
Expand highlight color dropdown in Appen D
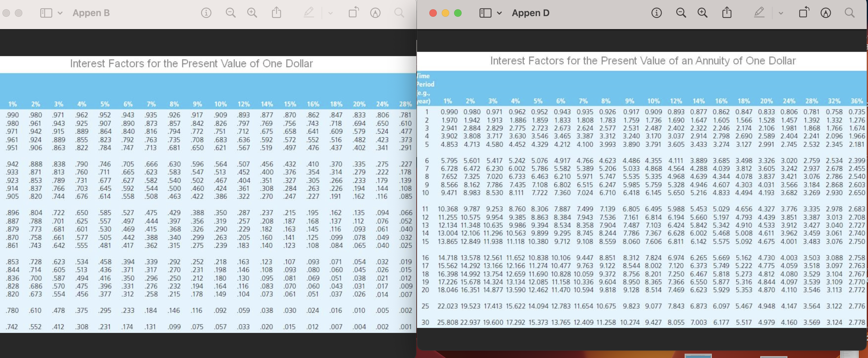(781, 13)
